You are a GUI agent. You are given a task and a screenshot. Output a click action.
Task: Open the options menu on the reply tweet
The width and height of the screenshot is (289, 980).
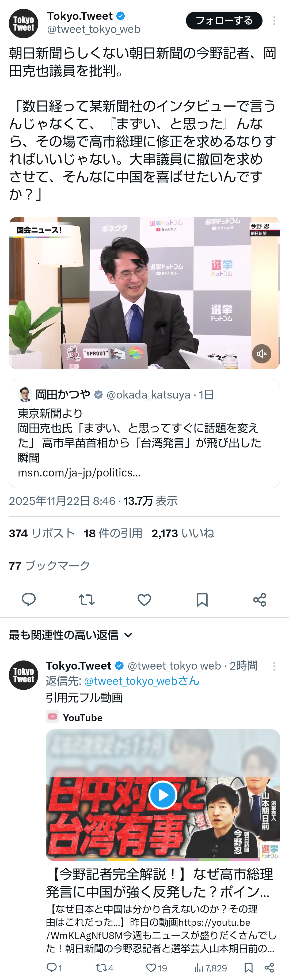tap(274, 666)
